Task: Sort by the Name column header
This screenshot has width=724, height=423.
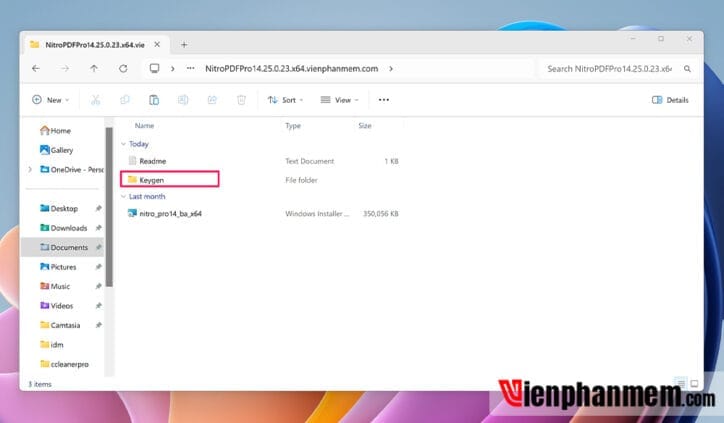Action: pyautogui.click(x=144, y=126)
